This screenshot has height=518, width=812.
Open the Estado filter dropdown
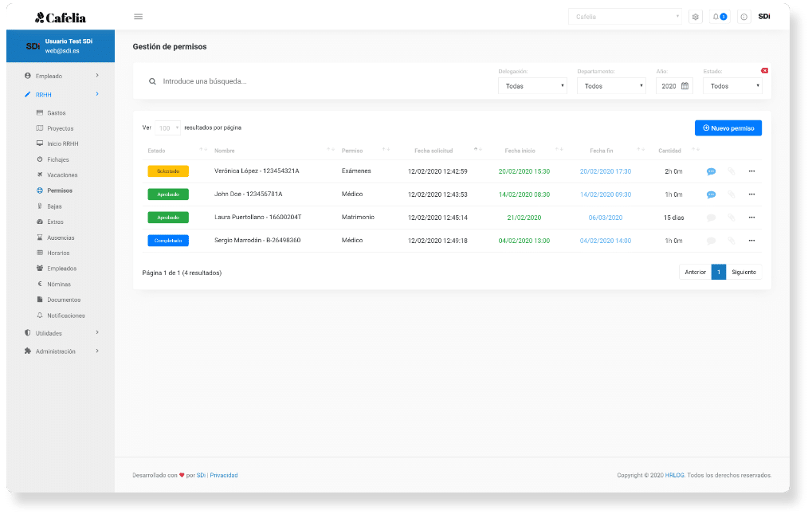click(732, 86)
